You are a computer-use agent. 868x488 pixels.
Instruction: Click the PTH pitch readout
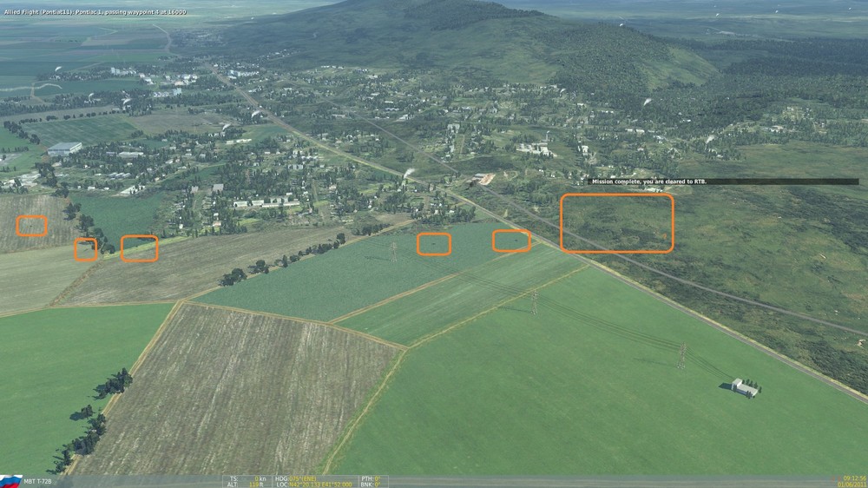coord(371,478)
